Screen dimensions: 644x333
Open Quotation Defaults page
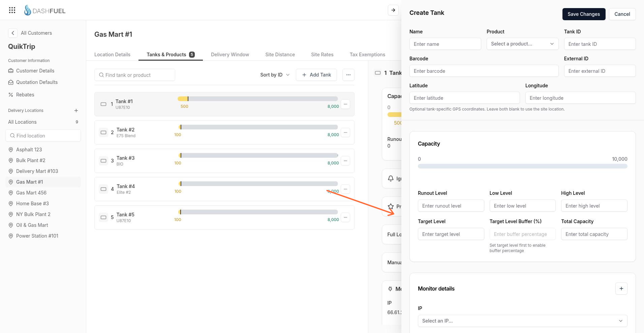[x=37, y=82]
